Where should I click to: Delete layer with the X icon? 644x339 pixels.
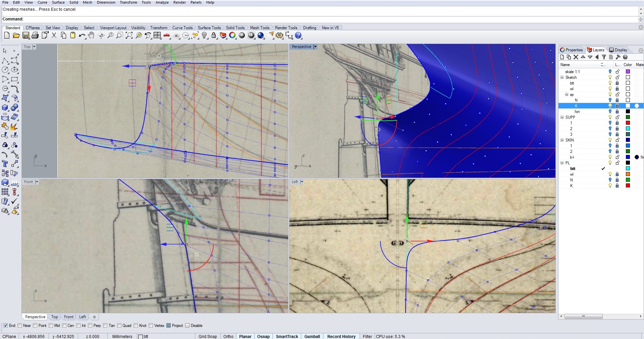576,57
